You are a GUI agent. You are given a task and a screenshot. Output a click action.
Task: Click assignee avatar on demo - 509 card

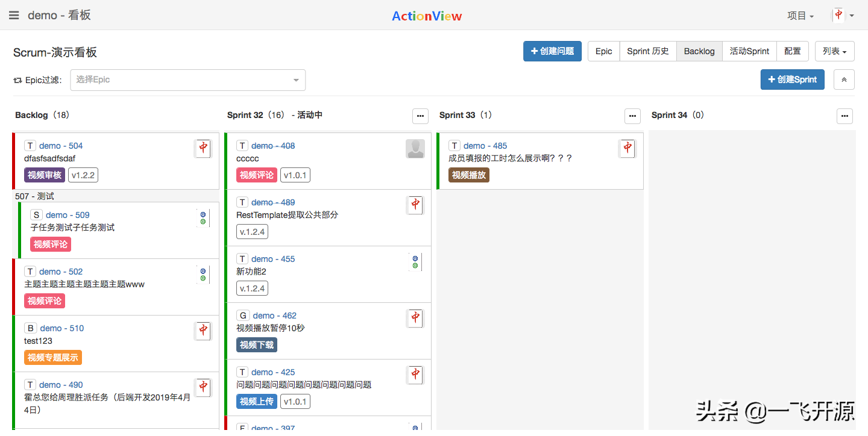coord(204,218)
